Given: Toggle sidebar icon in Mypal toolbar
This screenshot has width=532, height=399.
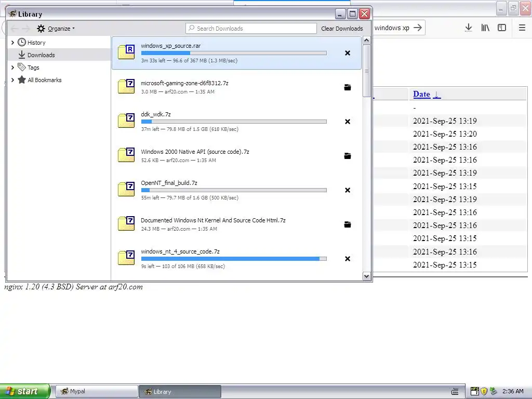Looking at the screenshot, I should [502, 28].
